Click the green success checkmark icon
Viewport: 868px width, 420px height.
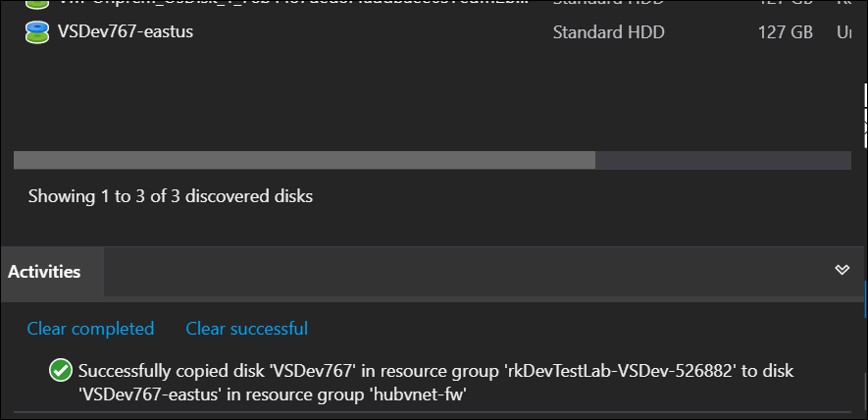coord(61,371)
